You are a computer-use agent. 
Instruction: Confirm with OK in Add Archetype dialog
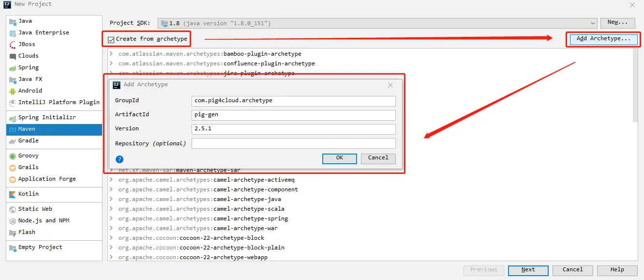pos(340,158)
